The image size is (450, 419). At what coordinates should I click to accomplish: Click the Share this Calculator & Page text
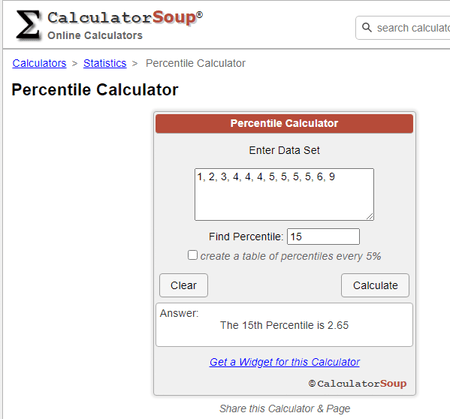[285, 409]
